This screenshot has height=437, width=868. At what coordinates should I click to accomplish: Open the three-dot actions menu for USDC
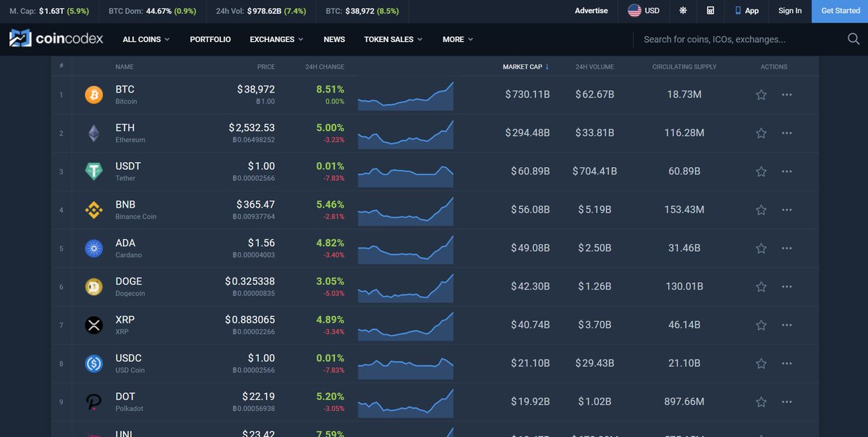click(x=787, y=363)
